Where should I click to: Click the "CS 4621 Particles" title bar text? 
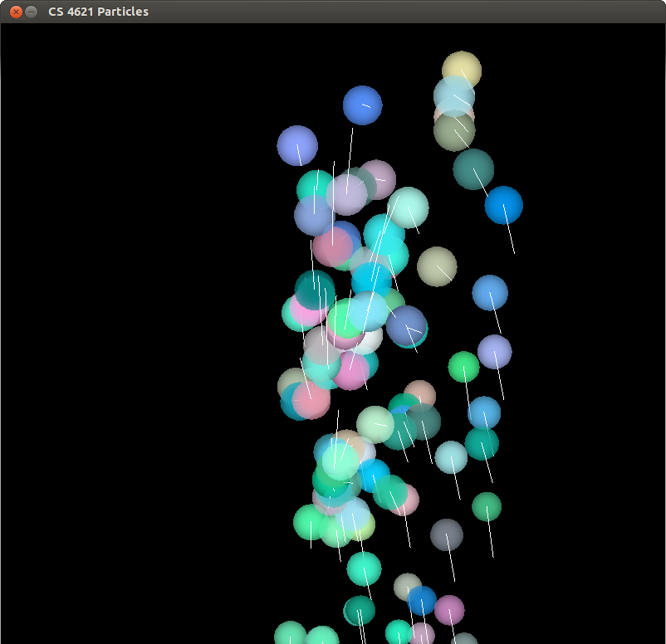point(98,12)
